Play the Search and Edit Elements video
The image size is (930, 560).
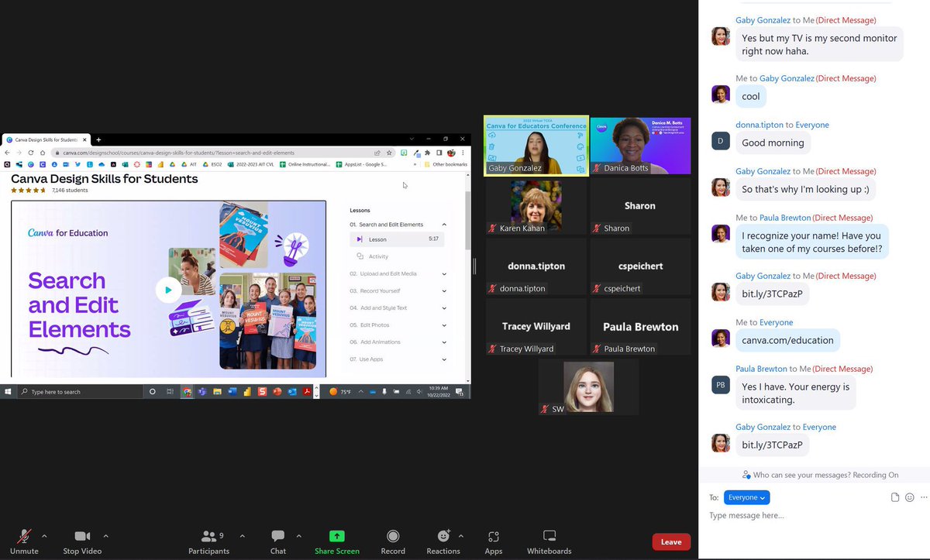tap(168, 290)
